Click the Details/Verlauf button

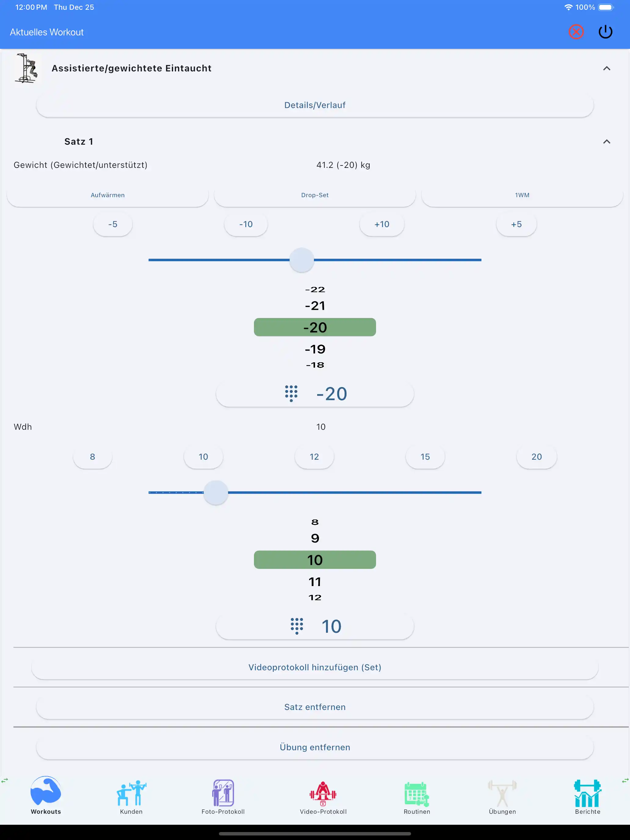315,105
